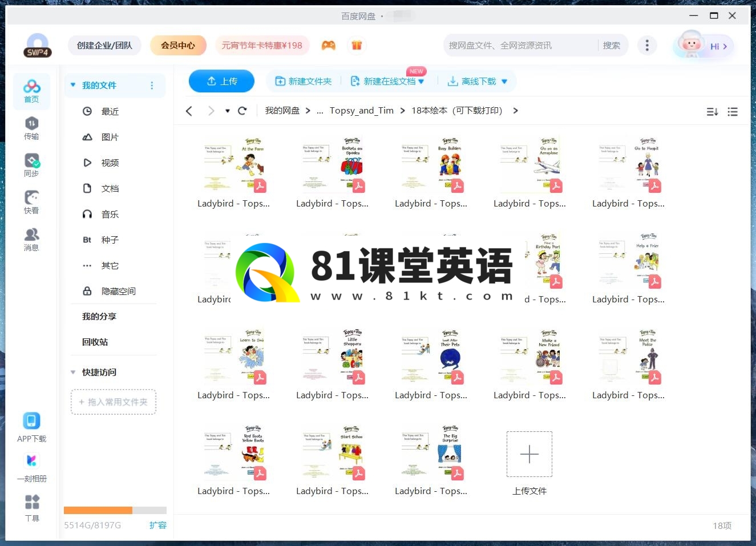Open 会员中心 member center
This screenshot has height=546, width=756.
coord(178,46)
